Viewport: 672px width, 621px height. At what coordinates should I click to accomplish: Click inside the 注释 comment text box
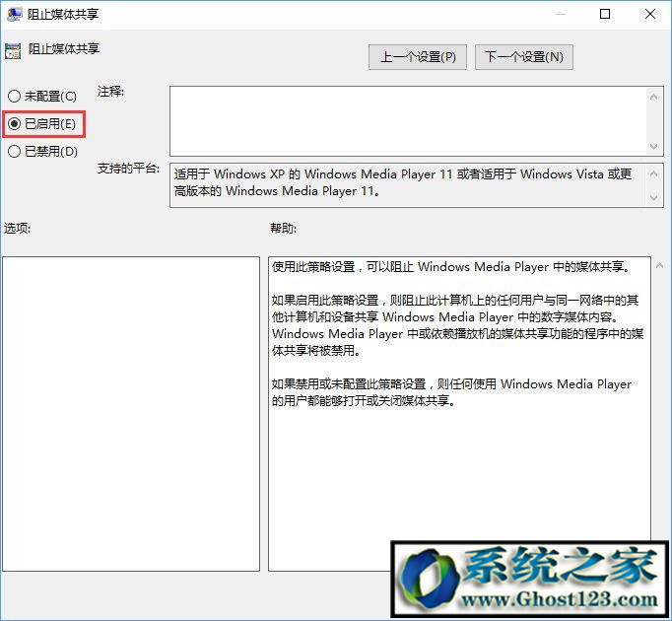407,121
